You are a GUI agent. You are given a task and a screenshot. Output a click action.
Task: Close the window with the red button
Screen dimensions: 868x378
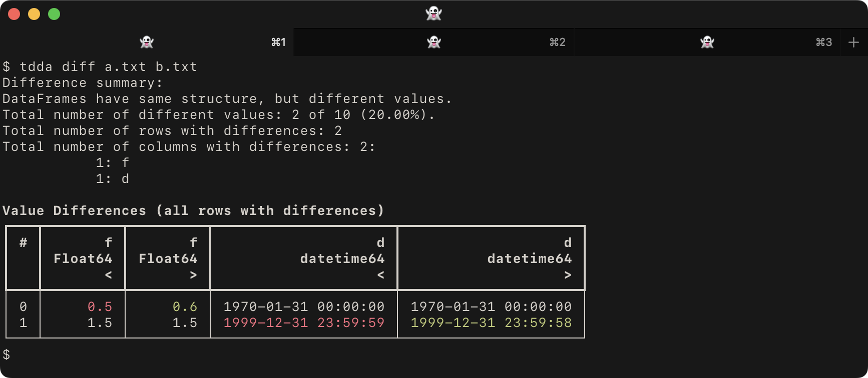coord(14,14)
